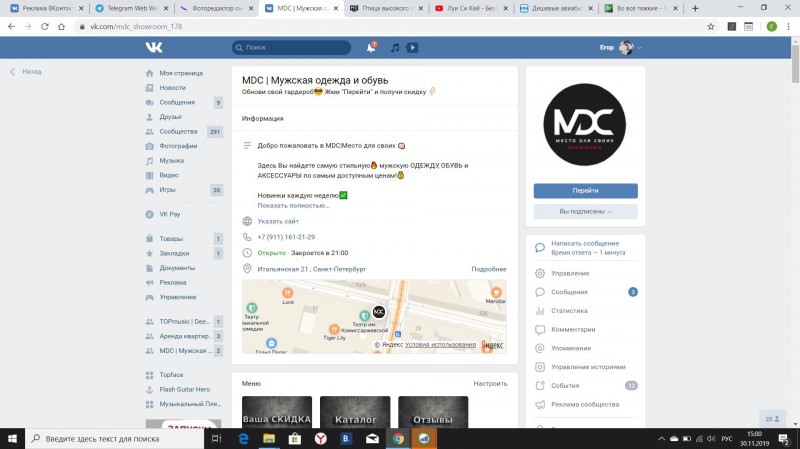This screenshot has height=449, width=800.
Task: Open the music note icon in header
Action: tap(395, 47)
